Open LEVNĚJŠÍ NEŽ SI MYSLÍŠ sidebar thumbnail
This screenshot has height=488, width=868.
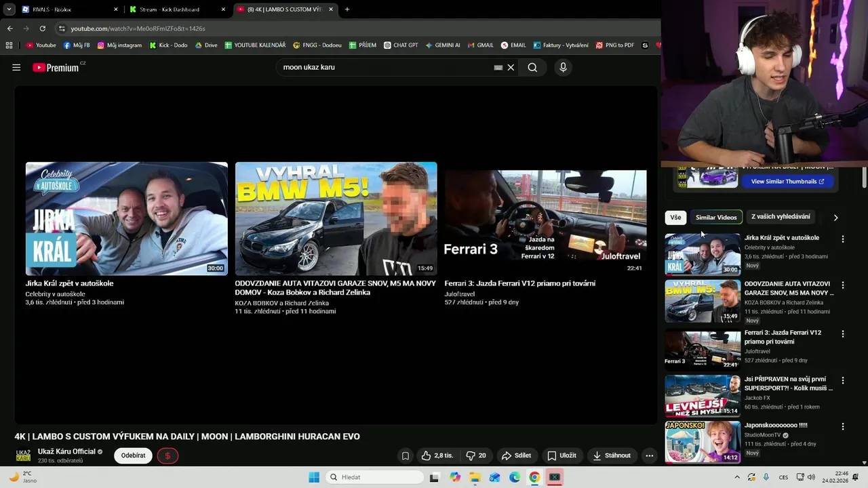[703, 395]
